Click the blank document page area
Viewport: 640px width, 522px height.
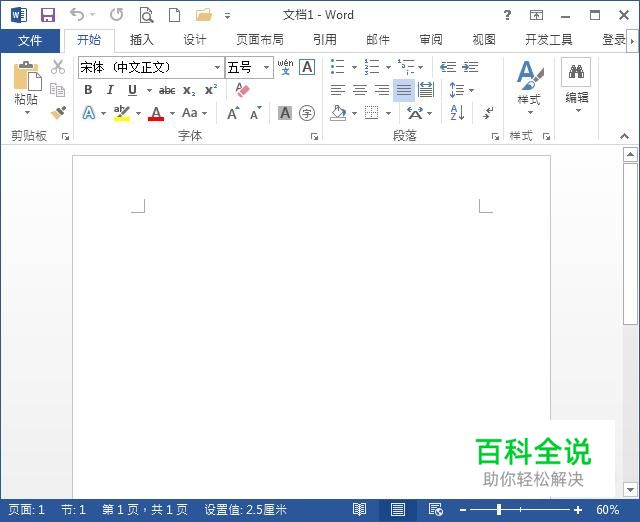coord(311,327)
